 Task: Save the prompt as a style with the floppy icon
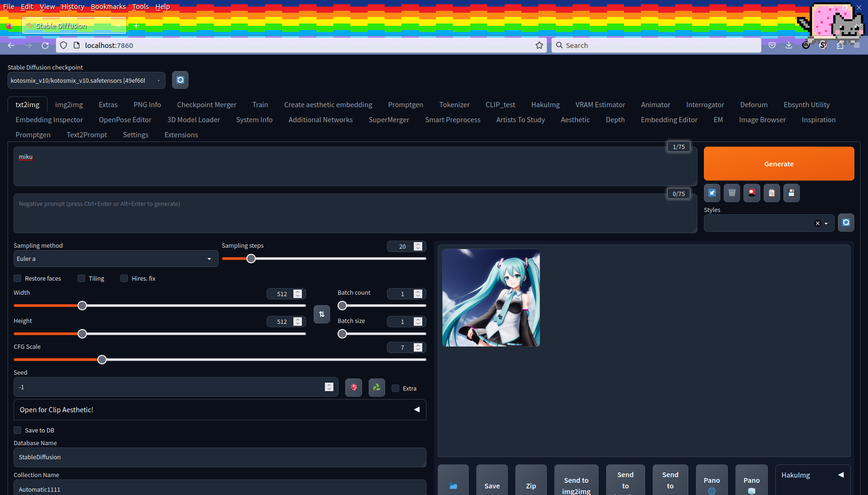point(791,193)
